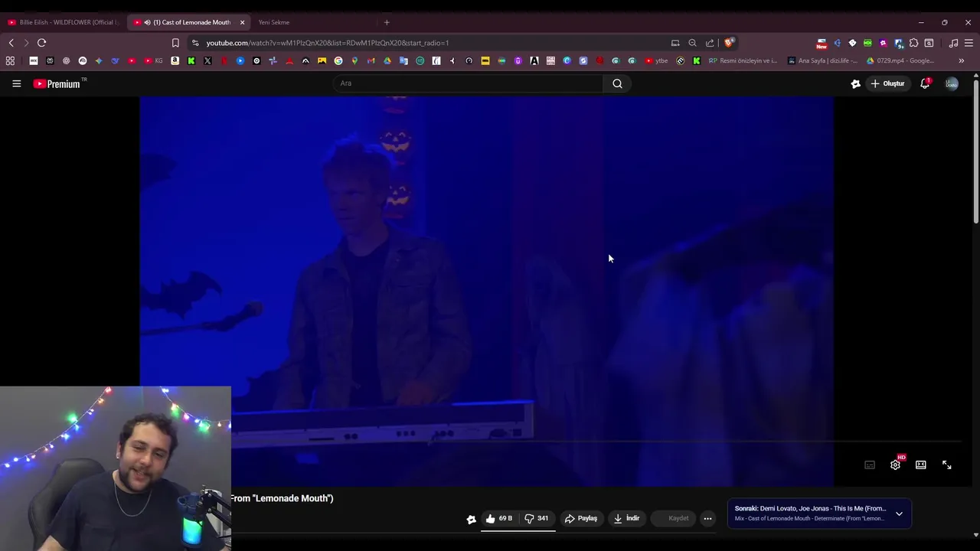The height and width of the screenshot is (551, 980).
Task: Like the video with 69 B likes
Action: (498, 518)
